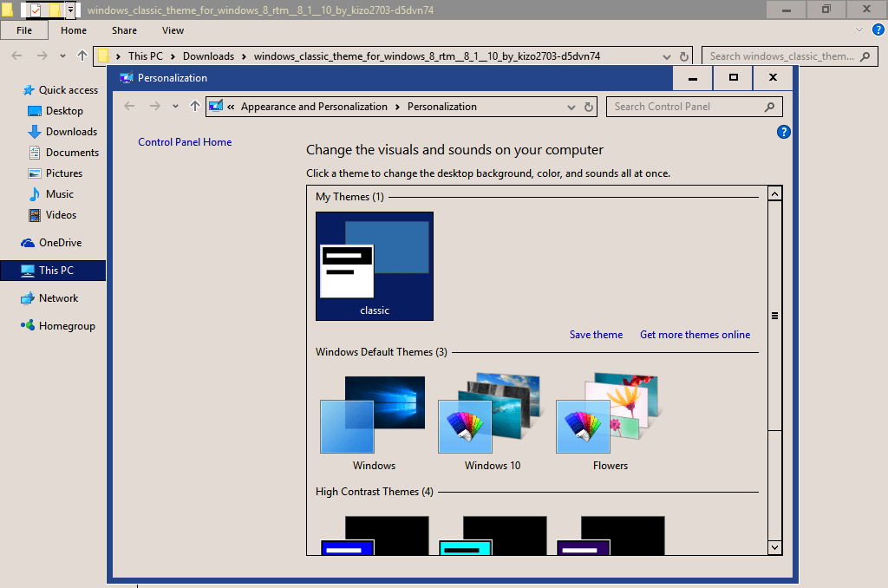Open Control Panel Home link
Viewport: 888px width, 588px height.
tap(185, 142)
